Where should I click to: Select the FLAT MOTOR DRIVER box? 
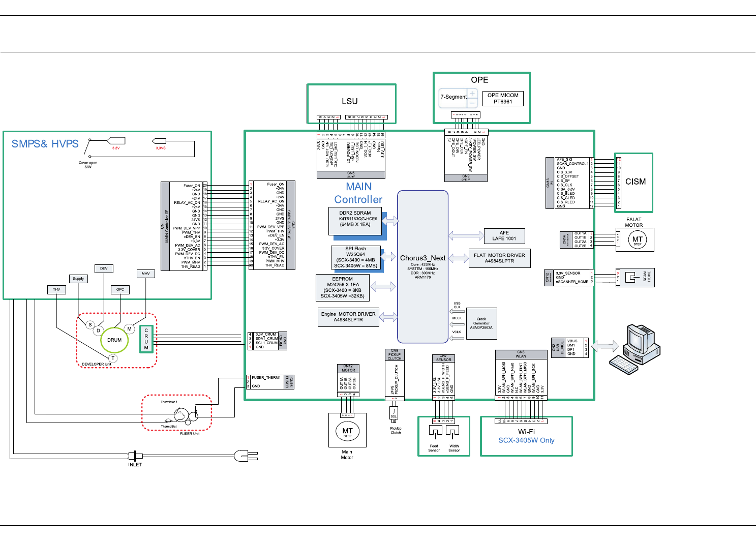tap(499, 258)
